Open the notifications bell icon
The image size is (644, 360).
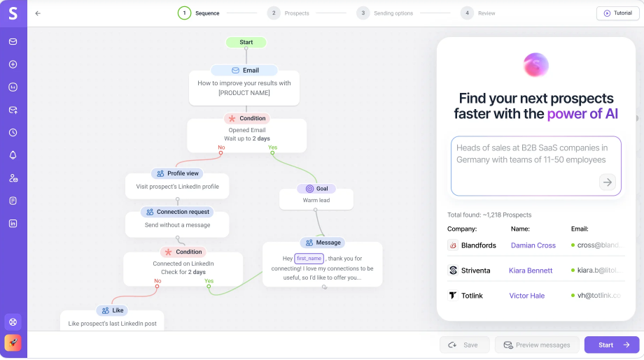pos(13,155)
